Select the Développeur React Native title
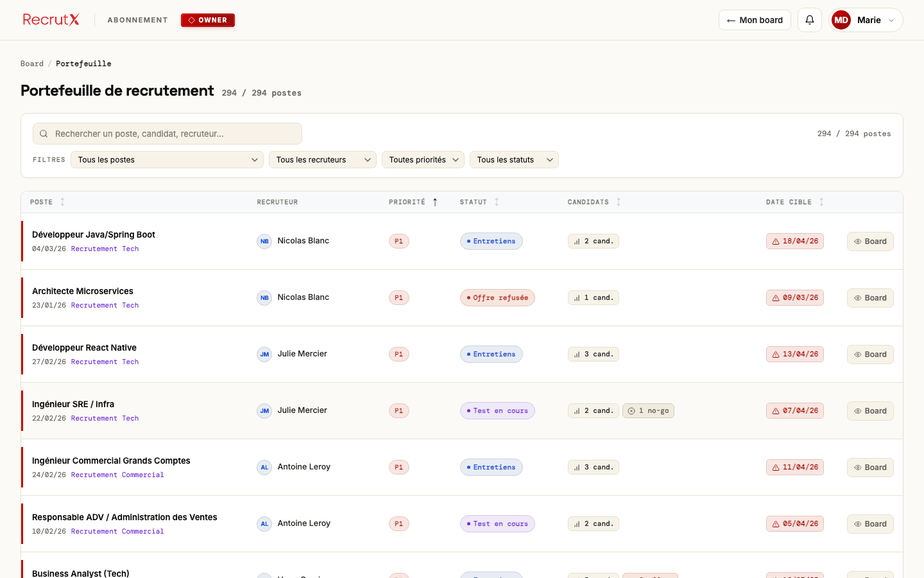Screen dimensions: 924x578 [84, 348]
